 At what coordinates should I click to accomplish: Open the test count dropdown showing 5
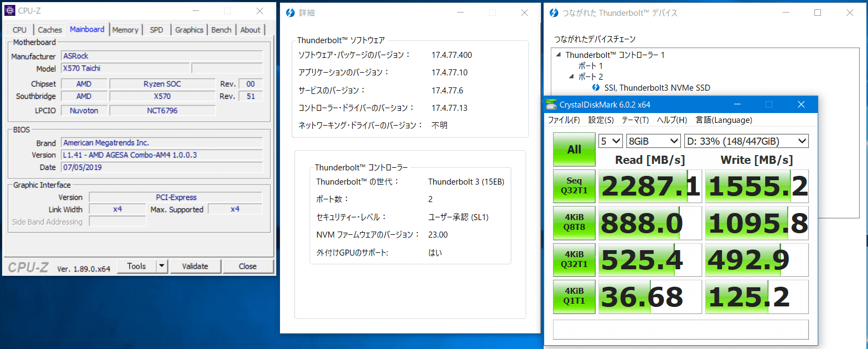(x=610, y=141)
